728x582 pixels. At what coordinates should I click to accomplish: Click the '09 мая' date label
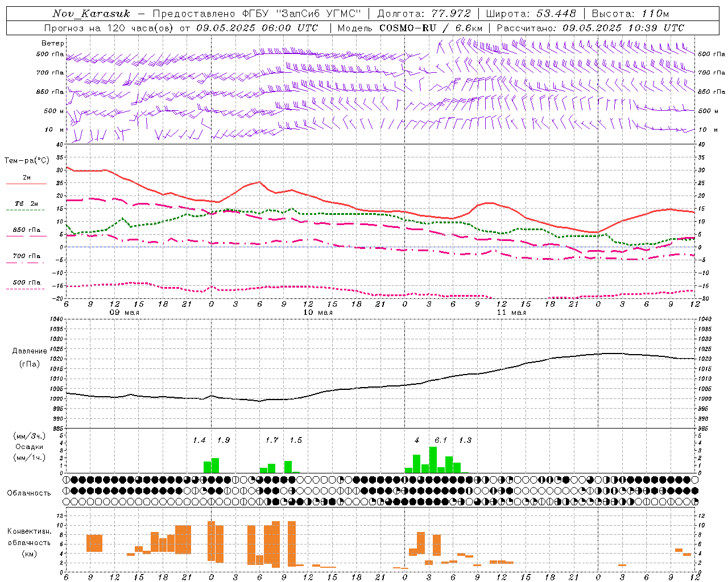click(x=124, y=313)
